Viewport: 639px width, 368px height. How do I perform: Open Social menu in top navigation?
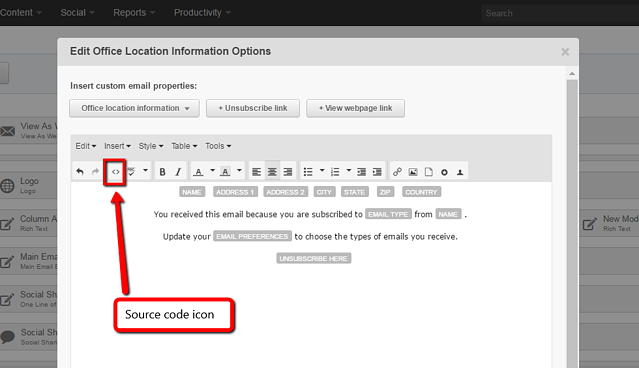point(77,13)
